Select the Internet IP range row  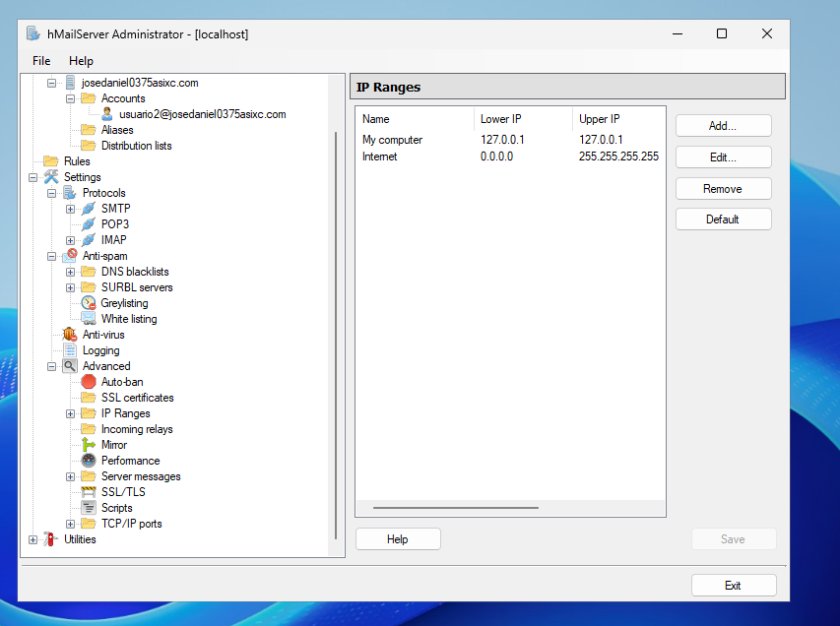point(510,156)
